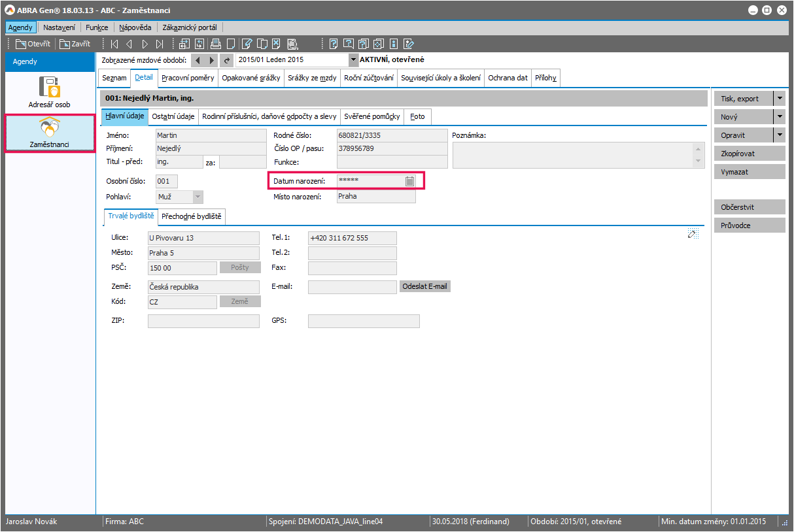Click into the E-mail input field
This screenshot has height=532, width=794.
(x=352, y=286)
